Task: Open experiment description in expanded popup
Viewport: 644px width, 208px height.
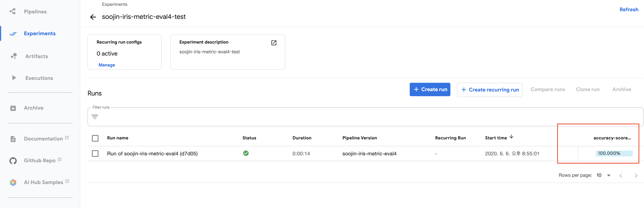Action: tap(274, 43)
